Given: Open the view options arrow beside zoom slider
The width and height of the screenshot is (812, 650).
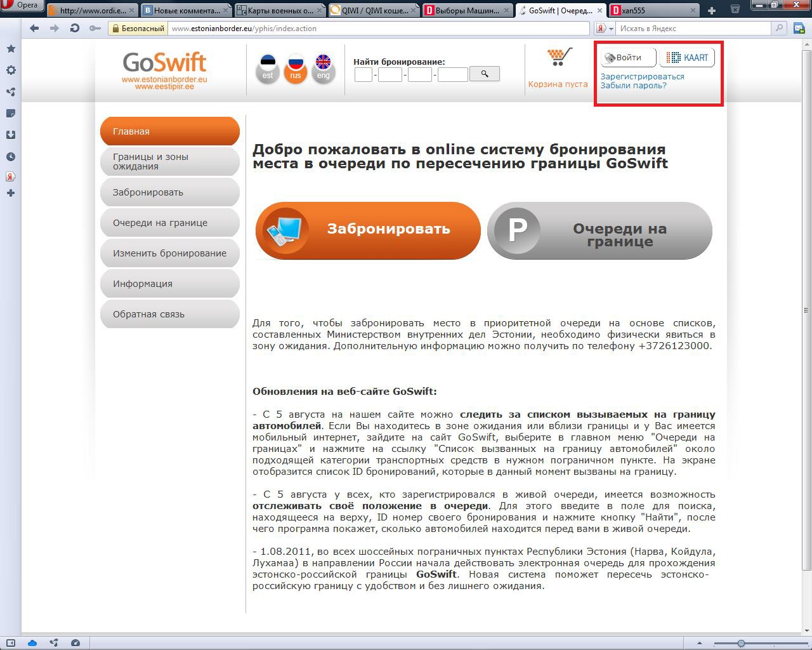Looking at the screenshot, I should coord(700,643).
